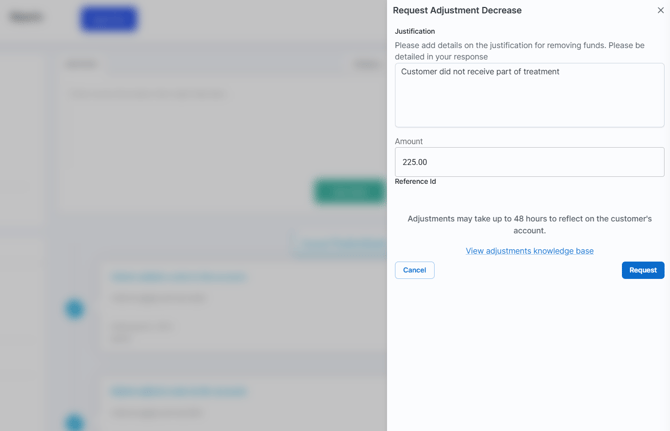Click the Reference Id label
Image resolution: width=670 pixels, height=431 pixels.
click(415, 182)
